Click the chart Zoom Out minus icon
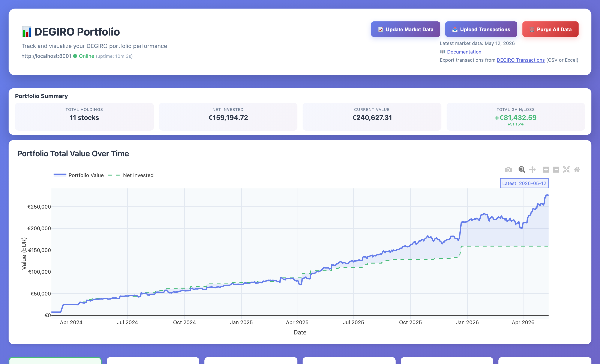 pyautogui.click(x=556, y=170)
